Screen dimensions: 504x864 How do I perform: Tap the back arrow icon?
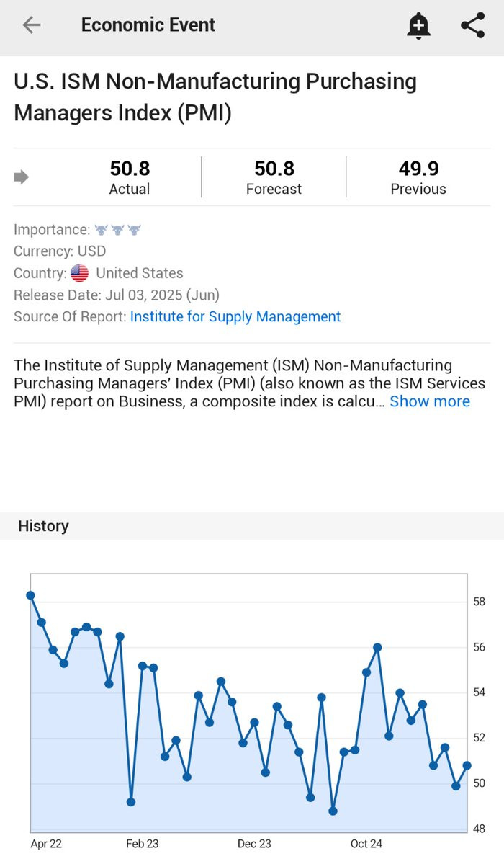(32, 25)
